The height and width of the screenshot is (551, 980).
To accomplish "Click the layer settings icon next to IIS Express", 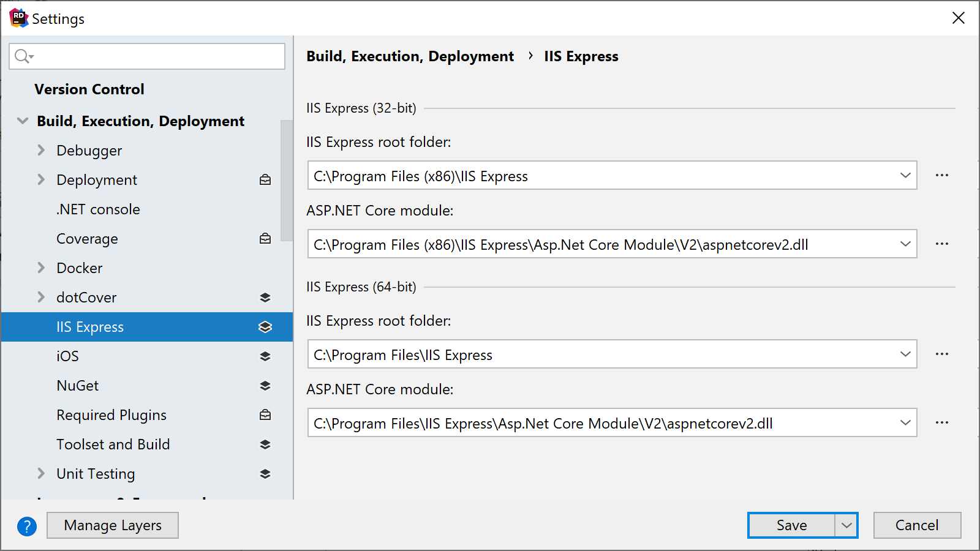I will click(265, 326).
